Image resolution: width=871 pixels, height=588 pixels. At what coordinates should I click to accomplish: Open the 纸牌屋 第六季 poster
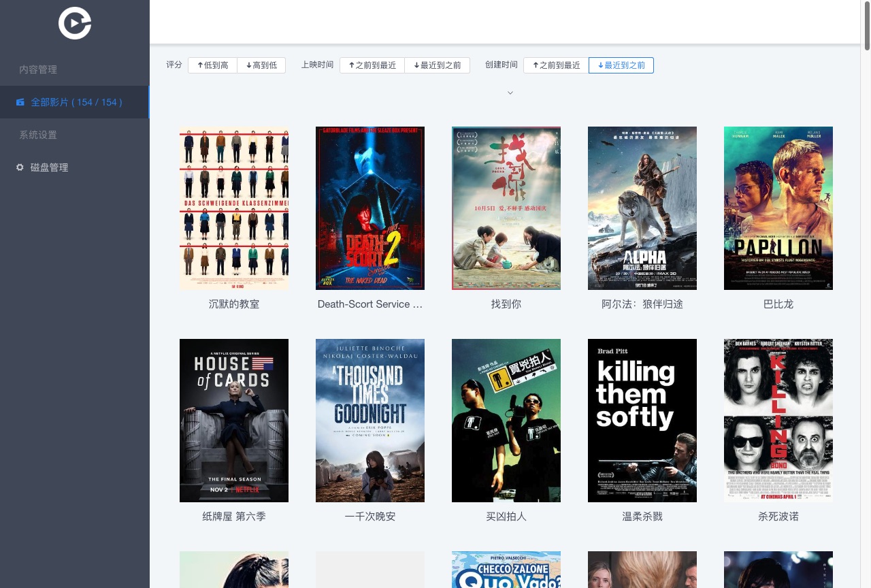click(234, 421)
